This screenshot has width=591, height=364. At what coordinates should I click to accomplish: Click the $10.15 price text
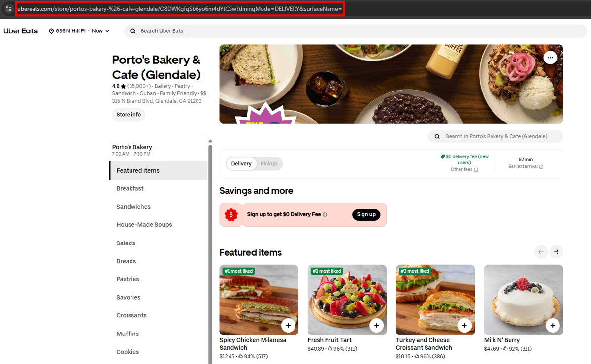pyautogui.click(x=403, y=356)
